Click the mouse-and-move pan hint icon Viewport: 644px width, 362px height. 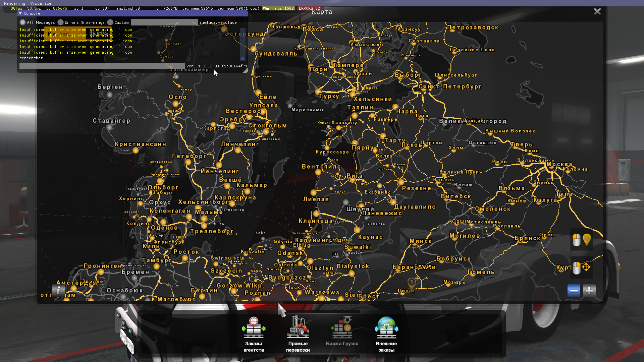(582, 267)
